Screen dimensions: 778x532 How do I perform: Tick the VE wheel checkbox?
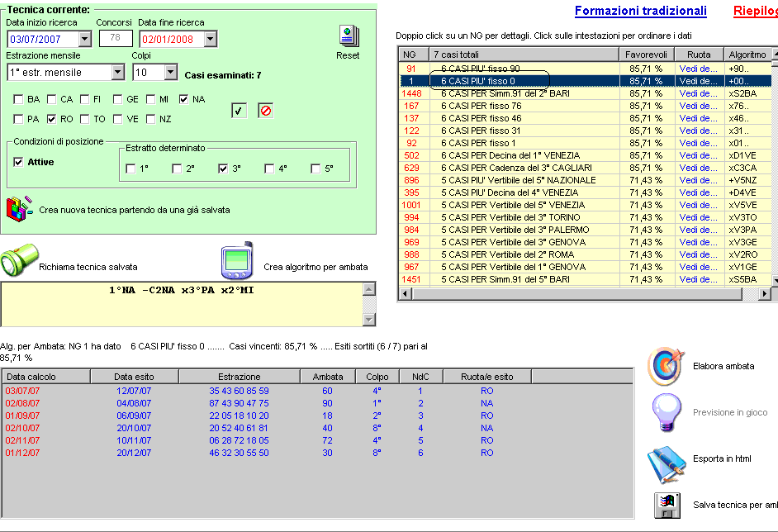point(117,119)
